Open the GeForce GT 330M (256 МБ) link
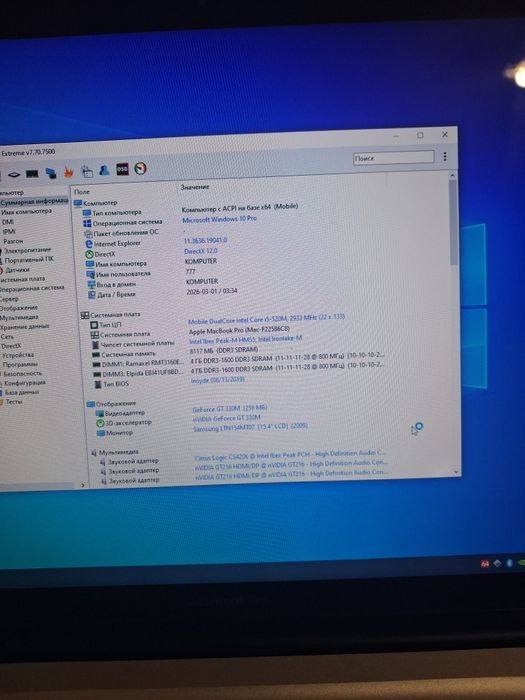Image resolution: width=525 pixels, height=700 pixels. [x=230, y=408]
